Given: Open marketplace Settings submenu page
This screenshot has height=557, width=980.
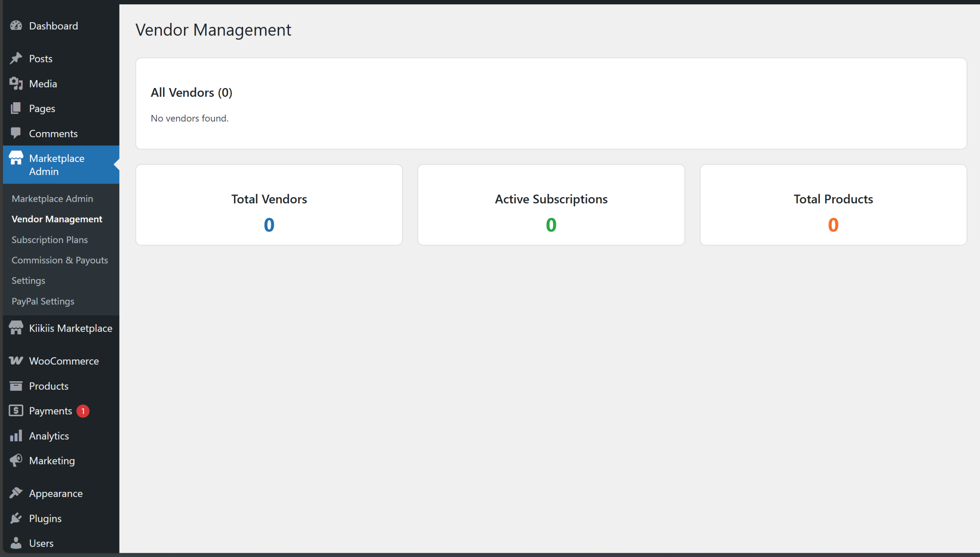Looking at the screenshot, I should pyautogui.click(x=28, y=281).
